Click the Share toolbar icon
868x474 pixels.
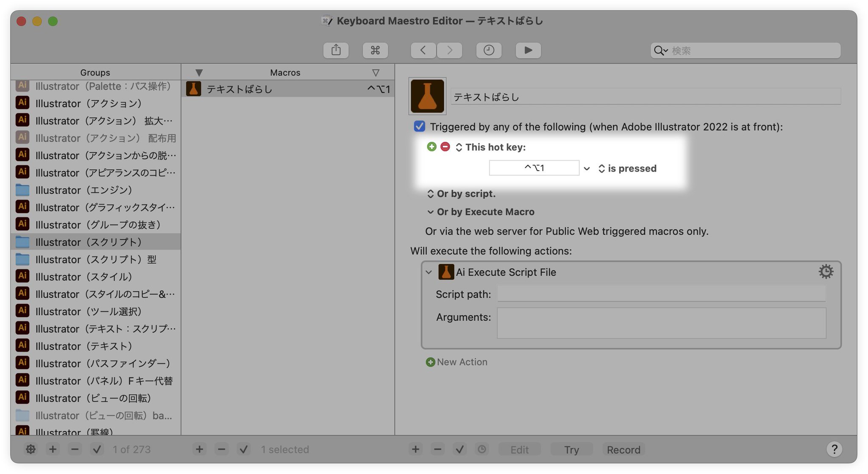coord(336,50)
